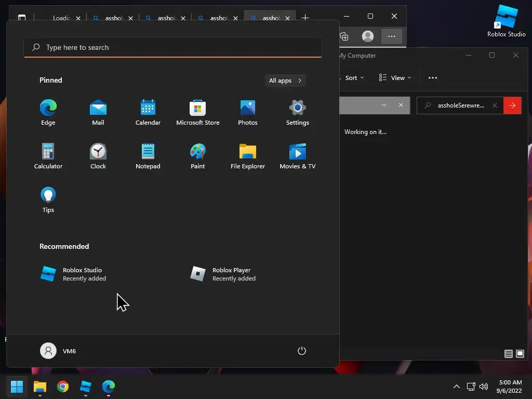The width and height of the screenshot is (532, 399).
Task: Run the search with the red arrow button
Action: click(x=512, y=105)
